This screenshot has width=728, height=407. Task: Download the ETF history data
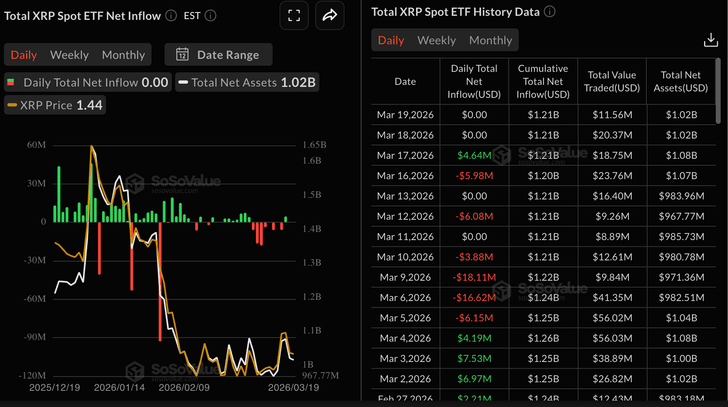(x=711, y=40)
